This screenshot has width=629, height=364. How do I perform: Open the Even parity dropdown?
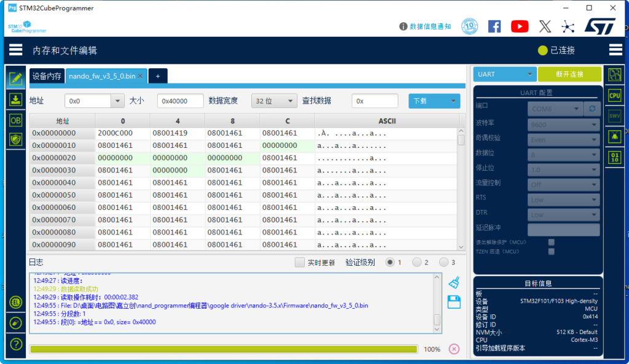(564, 140)
